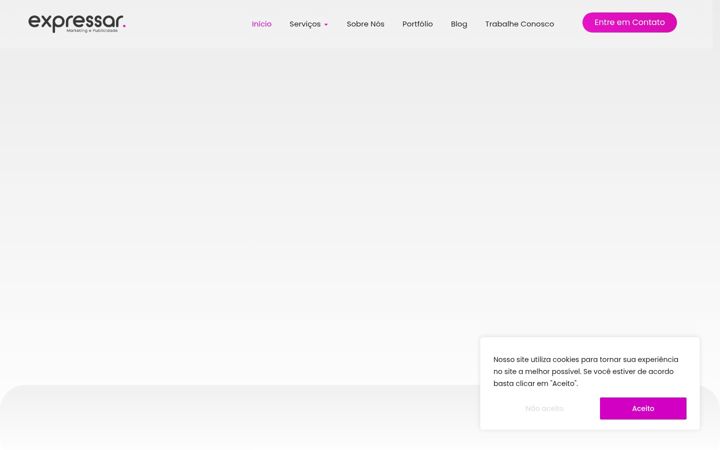Expand the Serviços dropdown menu
The image size is (720, 450).
[309, 24]
